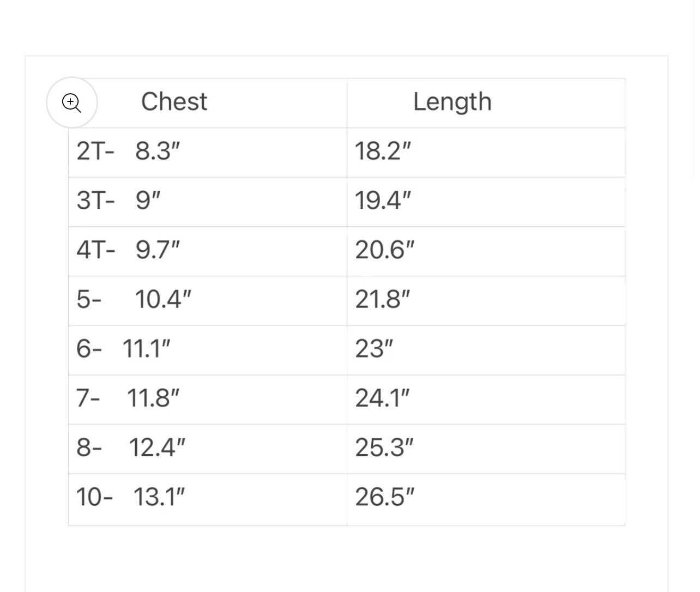Click the 8.3" chest measurement
The image size is (700, 592).
click(158, 151)
